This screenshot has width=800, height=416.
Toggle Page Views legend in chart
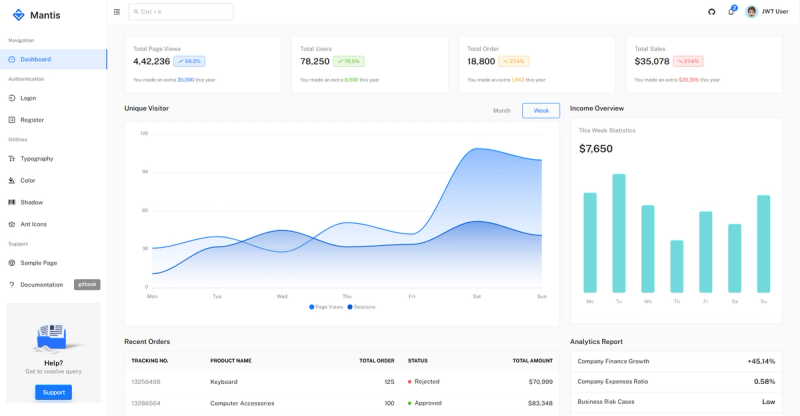326,307
